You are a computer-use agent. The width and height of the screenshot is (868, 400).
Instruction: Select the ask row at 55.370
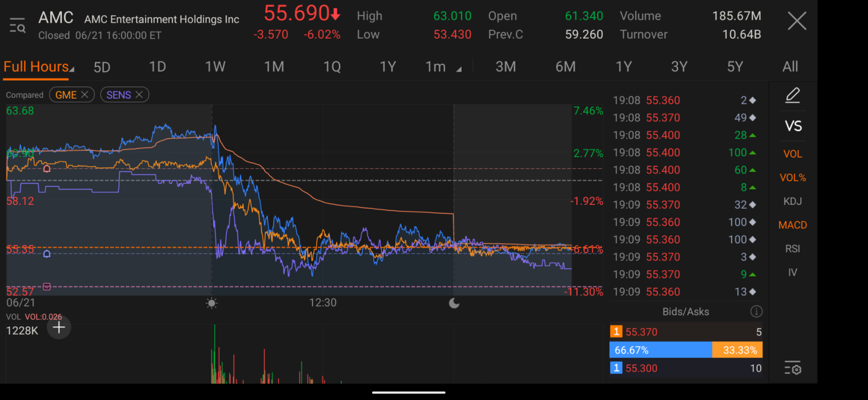coord(686,332)
